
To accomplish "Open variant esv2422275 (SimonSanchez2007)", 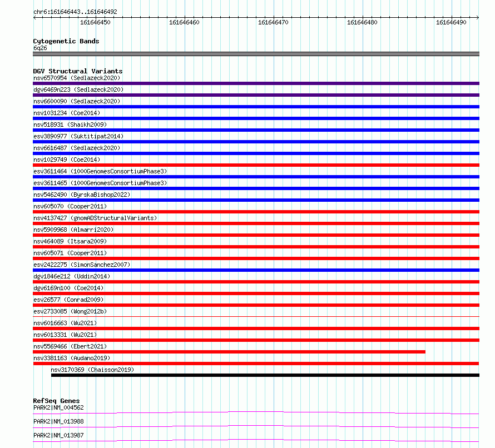I will pyautogui.click(x=82, y=265).
